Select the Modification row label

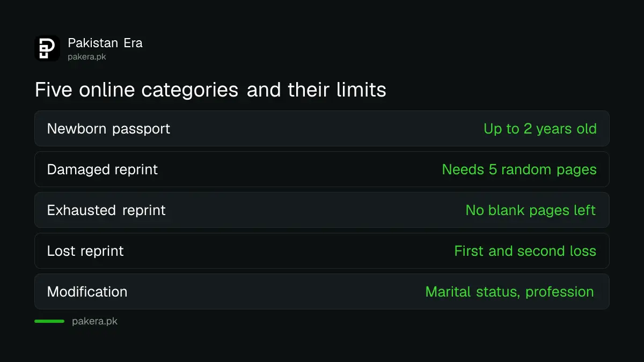pyautogui.click(x=87, y=292)
